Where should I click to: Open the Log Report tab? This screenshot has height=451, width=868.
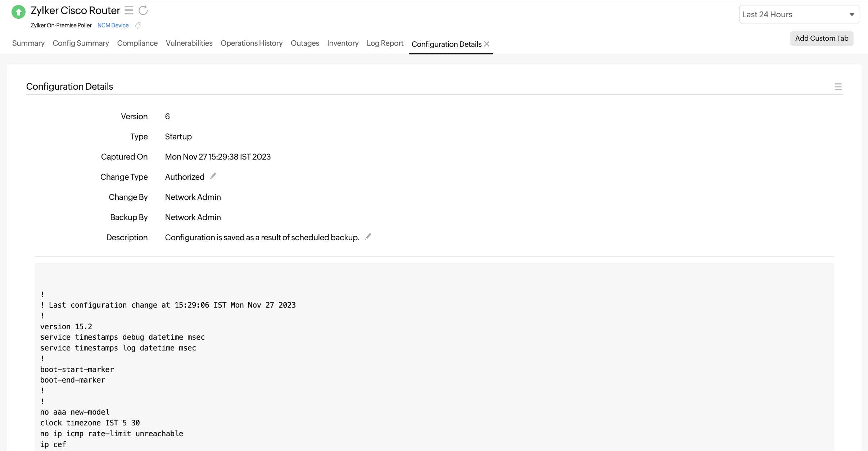pos(385,44)
